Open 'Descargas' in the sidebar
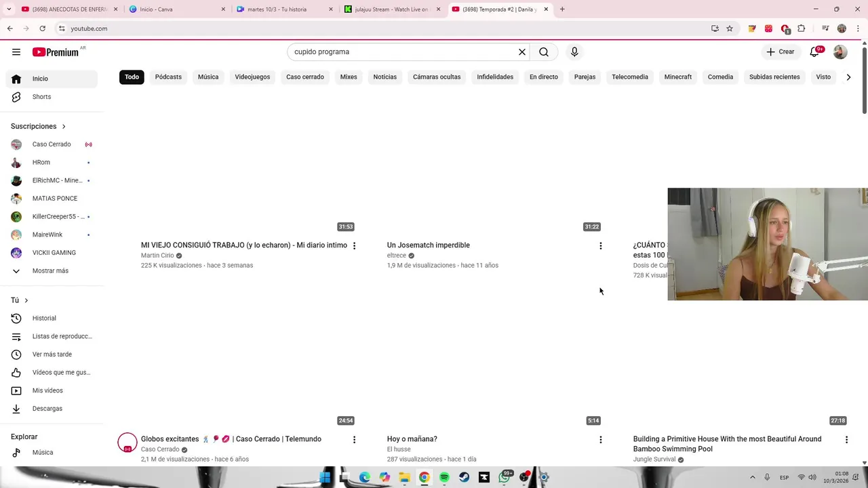This screenshot has height=488, width=868. (x=52, y=409)
